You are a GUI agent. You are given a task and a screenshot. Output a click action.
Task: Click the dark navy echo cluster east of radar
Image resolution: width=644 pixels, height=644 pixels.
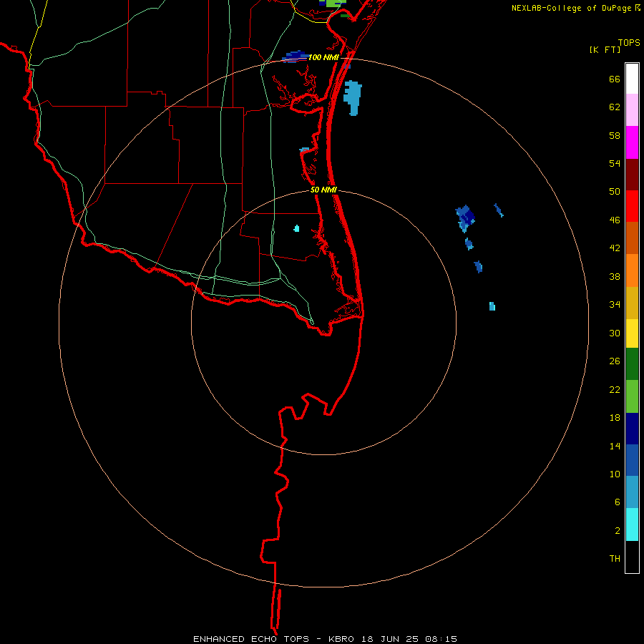[465, 218]
